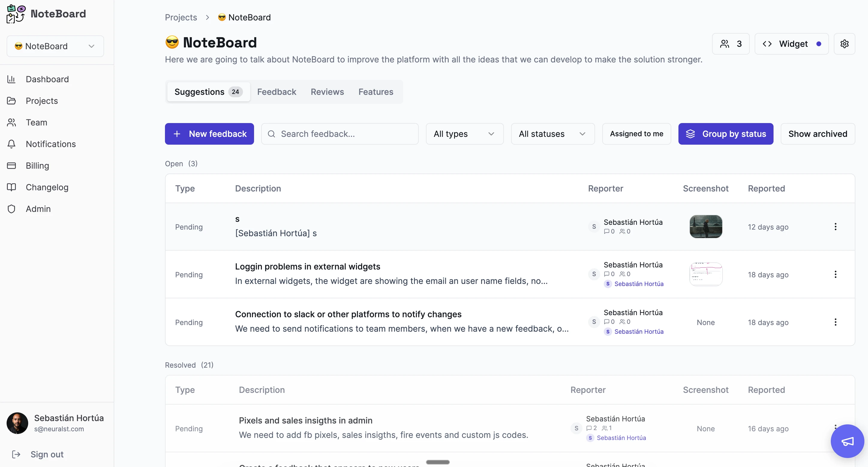Image resolution: width=868 pixels, height=467 pixels.
Task: Open Admin shield icon in sidebar
Action: 11,209
